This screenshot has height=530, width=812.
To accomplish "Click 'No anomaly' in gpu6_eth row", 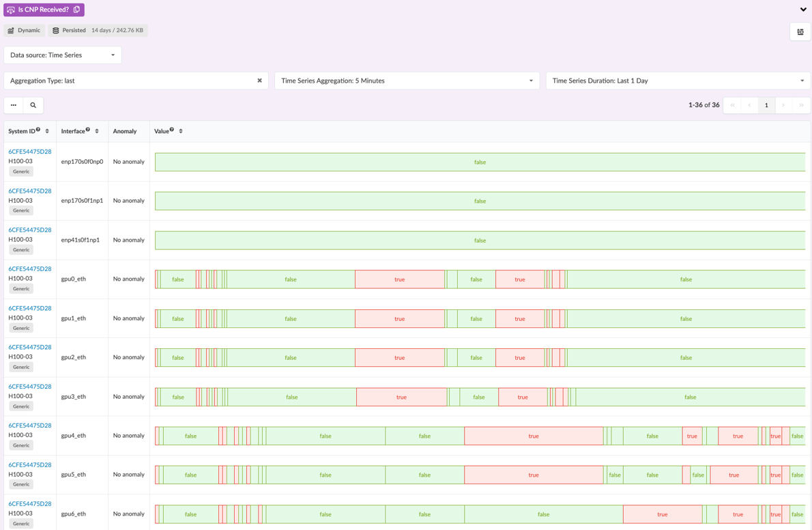I will (x=129, y=514).
